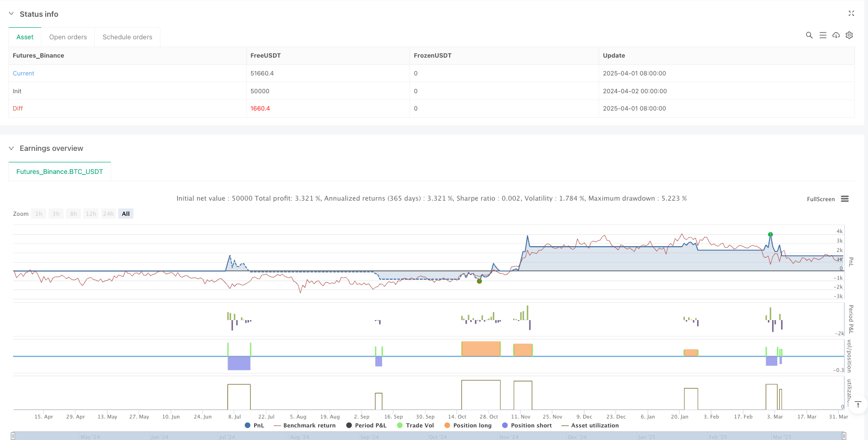Select the 24h zoom option
The width and height of the screenshot is (868, 440).
click(x=108, y=214)
